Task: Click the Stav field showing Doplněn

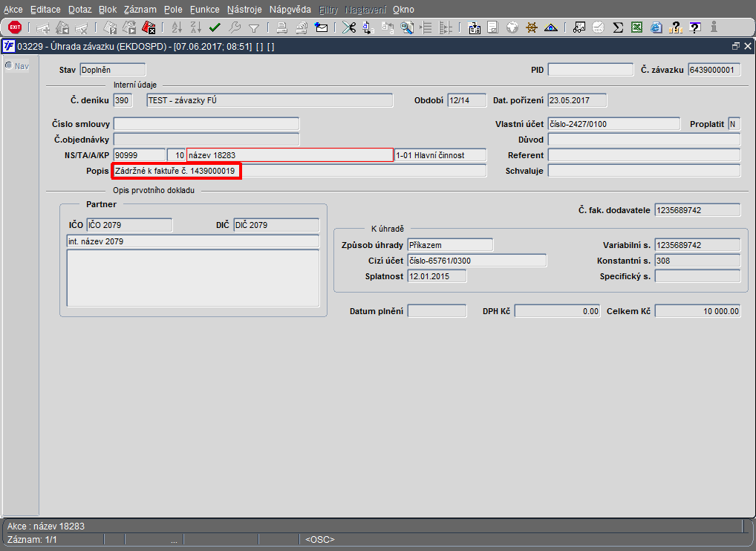Action: 112,70
